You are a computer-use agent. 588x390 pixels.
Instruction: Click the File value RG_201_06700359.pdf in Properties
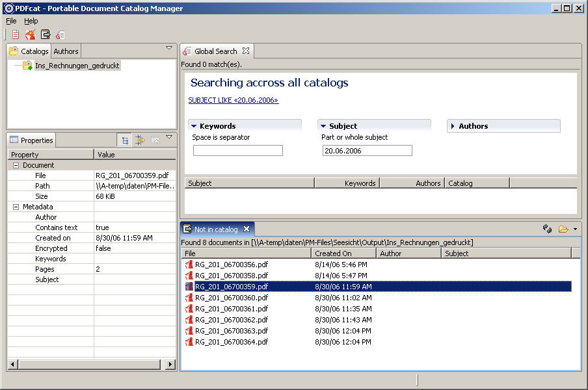click(x=132, y=175)
